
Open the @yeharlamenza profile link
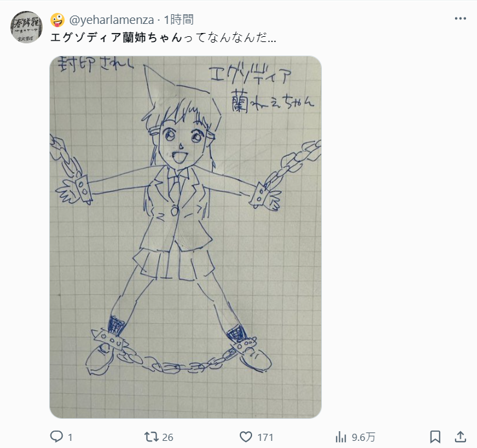[x=112, y=20]
